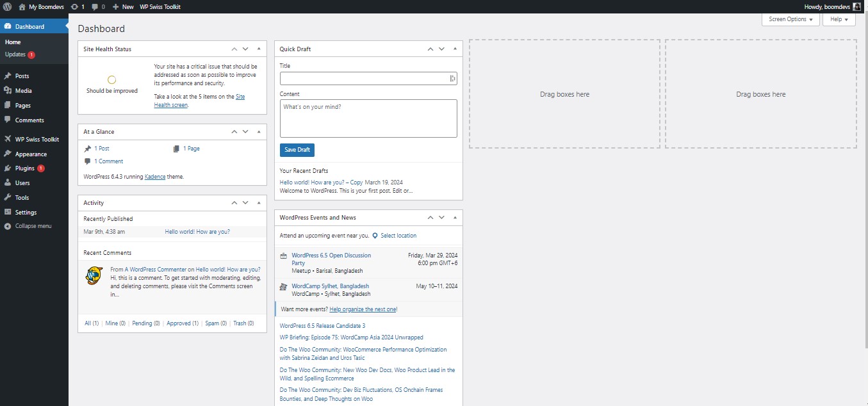868x406 pixels.
Task: Click Howdy, boomdevs account menu
Action: (833, 6)
